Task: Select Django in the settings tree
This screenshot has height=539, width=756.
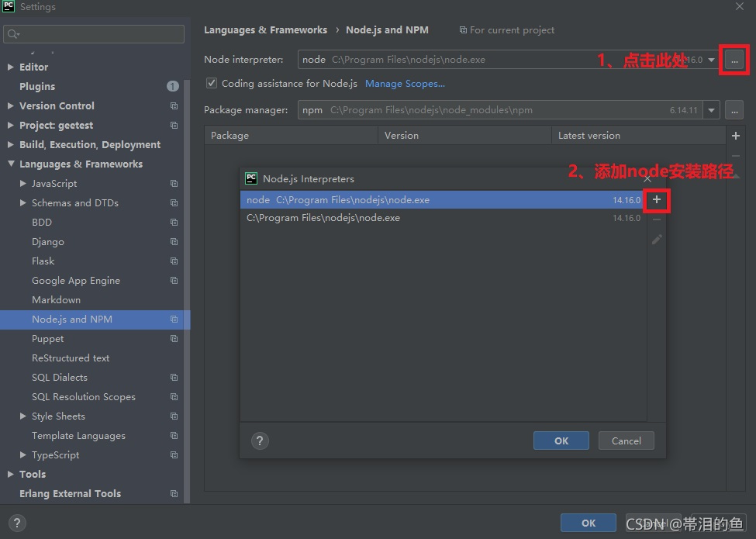Action: pos(48,241)
